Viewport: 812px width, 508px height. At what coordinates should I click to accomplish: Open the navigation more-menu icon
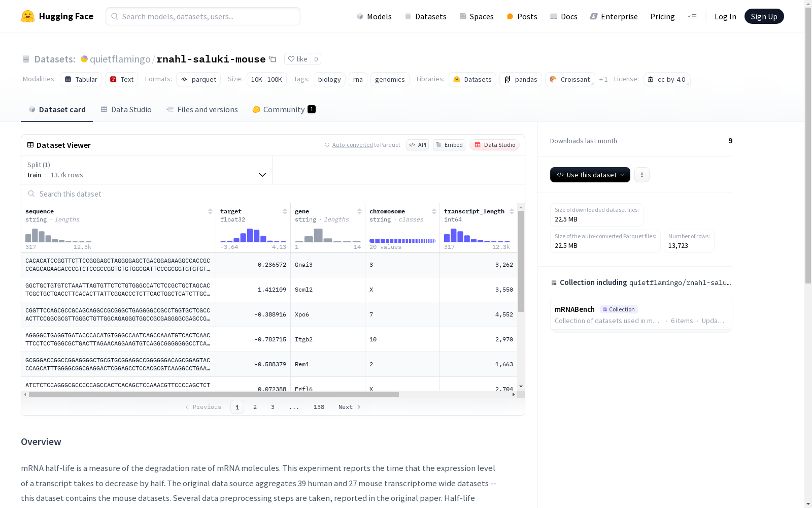692,16
